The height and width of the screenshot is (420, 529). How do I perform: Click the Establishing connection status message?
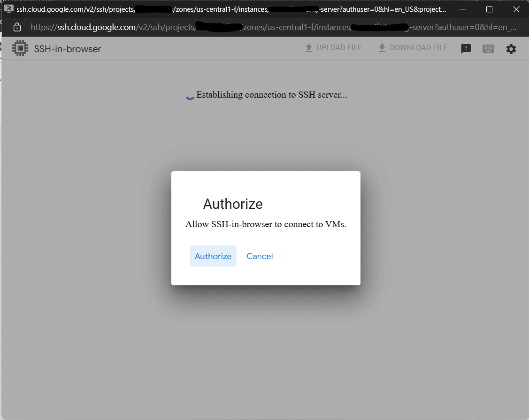(271, 94)
